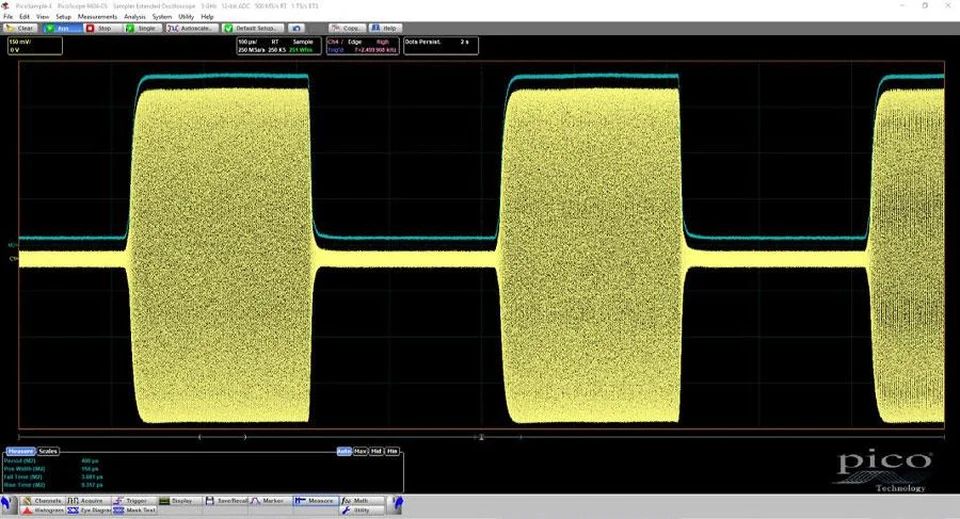Open the trigger settings readout box

point(361,45)
